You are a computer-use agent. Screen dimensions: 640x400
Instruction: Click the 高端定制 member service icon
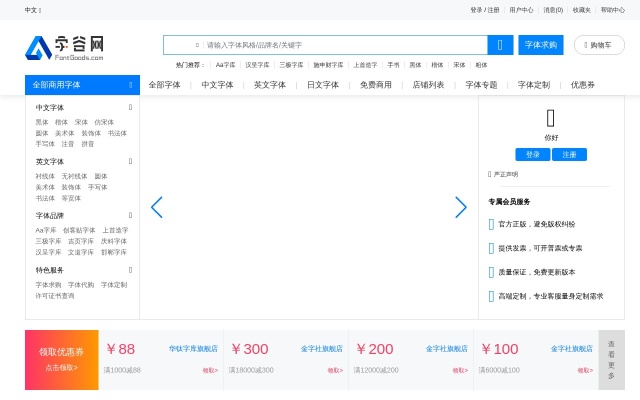point(491,296)
